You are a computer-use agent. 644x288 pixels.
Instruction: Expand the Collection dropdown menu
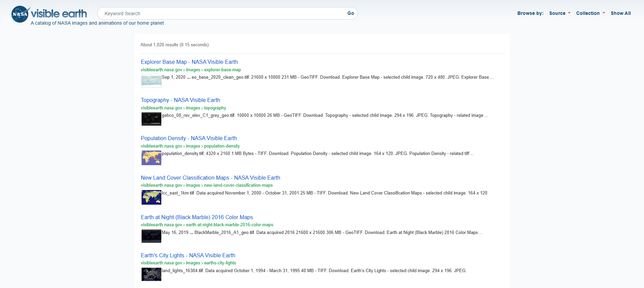tap(590, 13)
